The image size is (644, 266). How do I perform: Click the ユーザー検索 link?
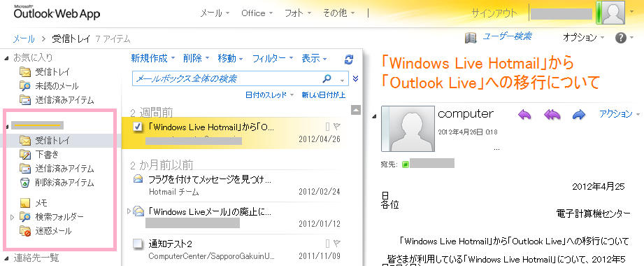point(507,36)
